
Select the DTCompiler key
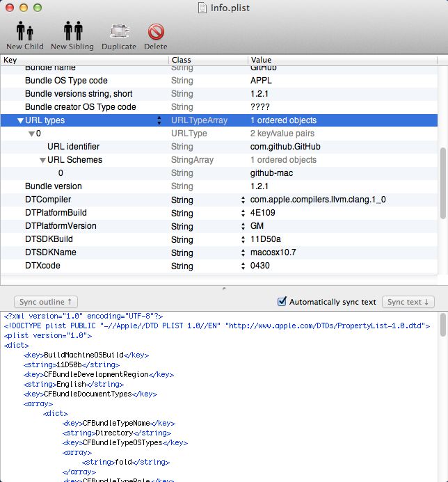pos(48,200)
